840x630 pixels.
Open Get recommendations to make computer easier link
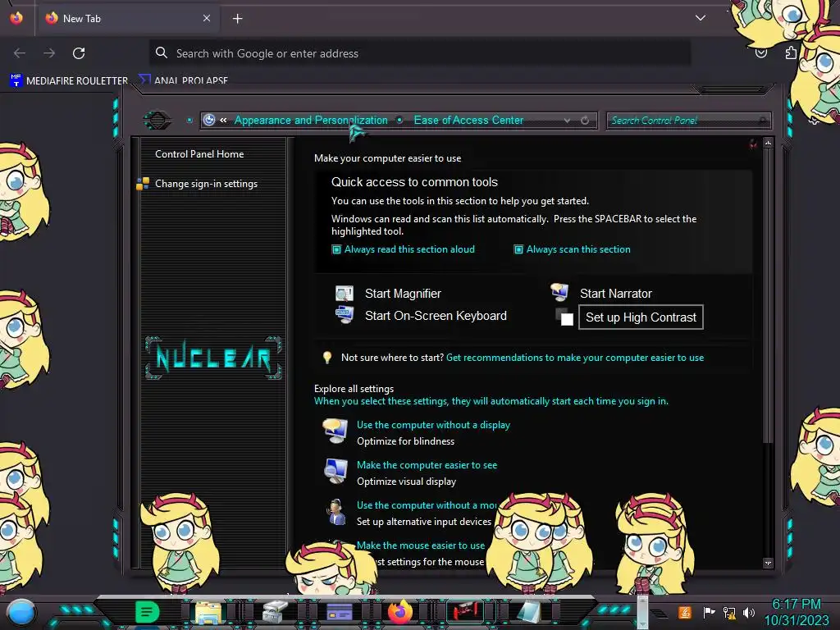point(575,358)
